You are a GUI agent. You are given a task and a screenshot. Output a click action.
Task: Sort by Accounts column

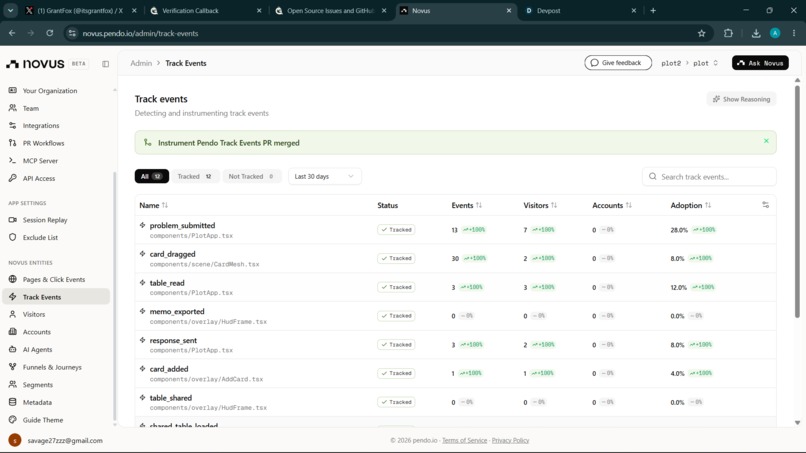pos(612,205)
